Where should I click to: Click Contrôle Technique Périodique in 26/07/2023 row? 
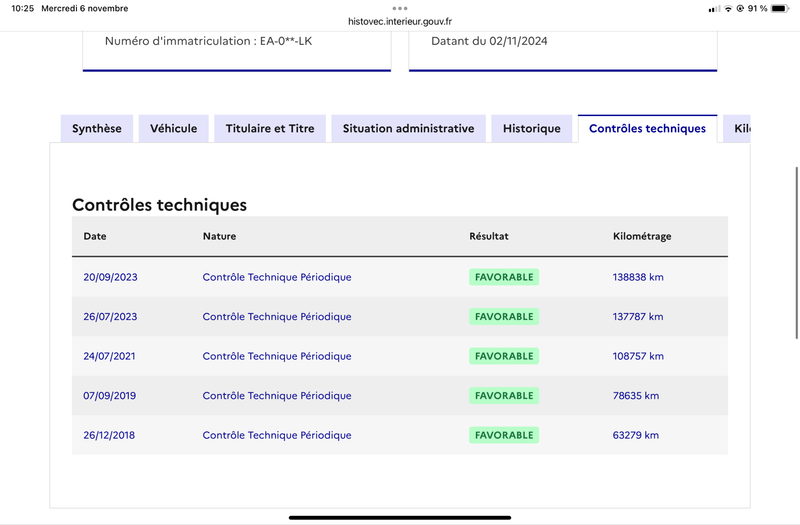pos(277,316)
